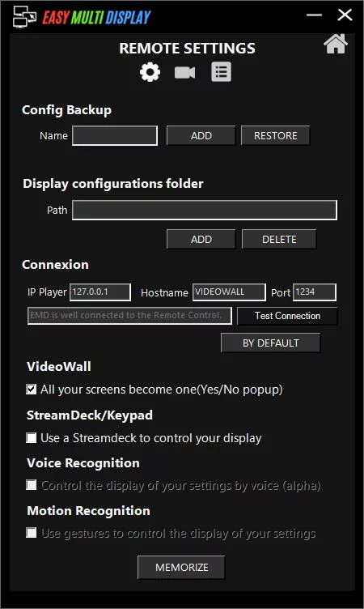This screenshot has width=364, height=609.
Task: Toggle the gesture control checkbox
Action: pos(31,533)
